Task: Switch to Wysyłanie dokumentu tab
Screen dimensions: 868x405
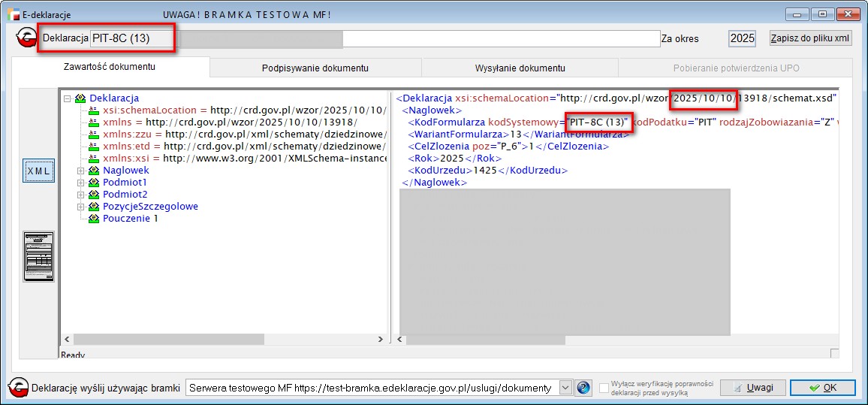Action: point(520,68)
